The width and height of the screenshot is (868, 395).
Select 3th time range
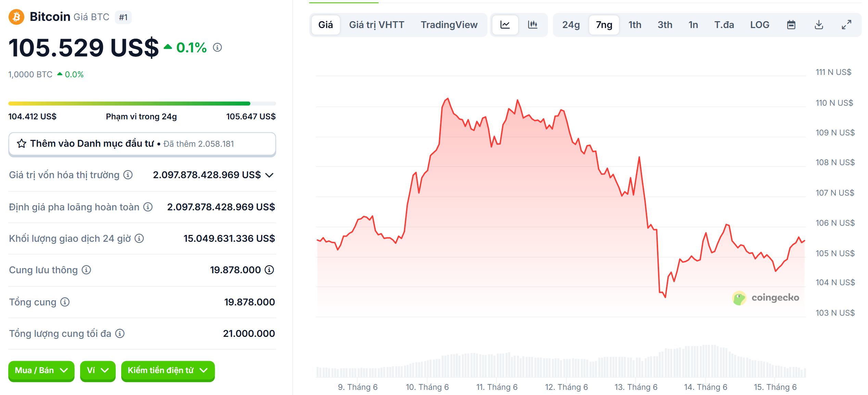click(665, 25)
